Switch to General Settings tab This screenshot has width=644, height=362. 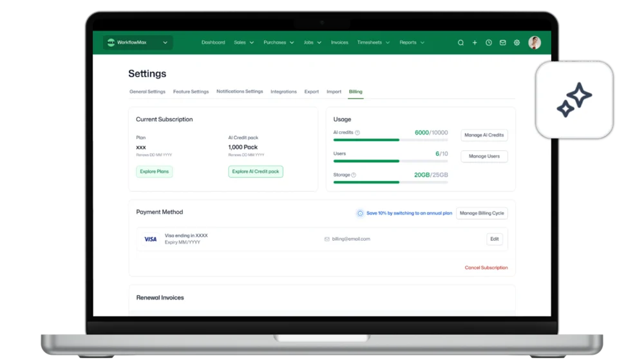coord(147,91)
